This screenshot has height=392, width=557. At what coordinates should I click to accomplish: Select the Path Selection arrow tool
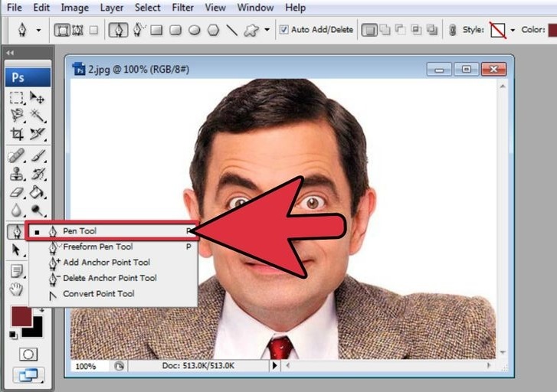16,250
